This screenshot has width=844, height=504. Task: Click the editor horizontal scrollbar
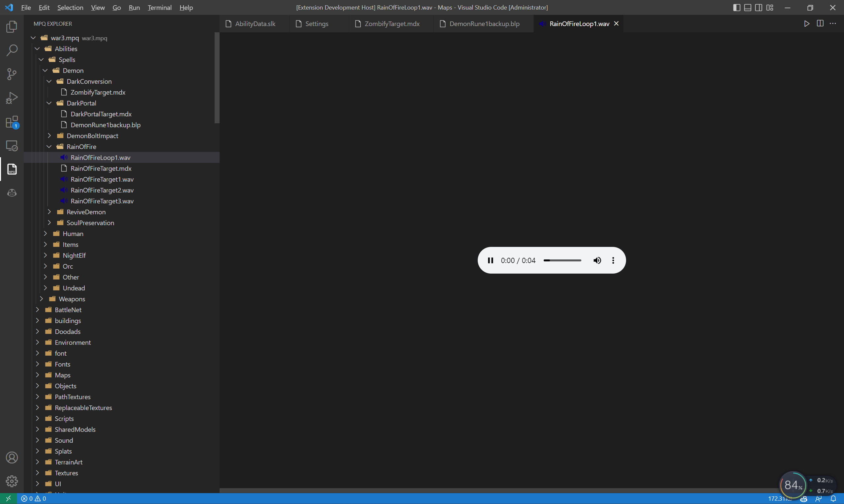[x=503, y=490]
